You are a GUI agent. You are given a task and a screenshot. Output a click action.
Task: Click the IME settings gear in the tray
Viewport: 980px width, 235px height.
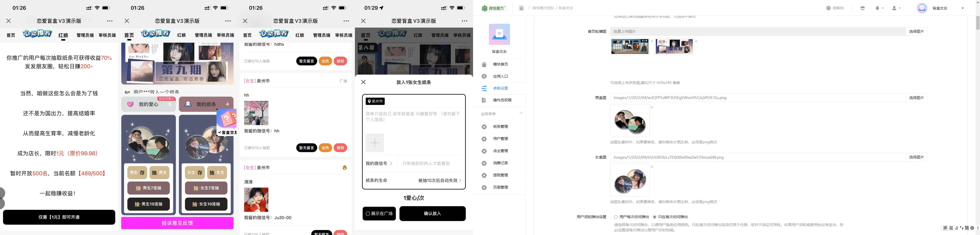pos(972,228)
